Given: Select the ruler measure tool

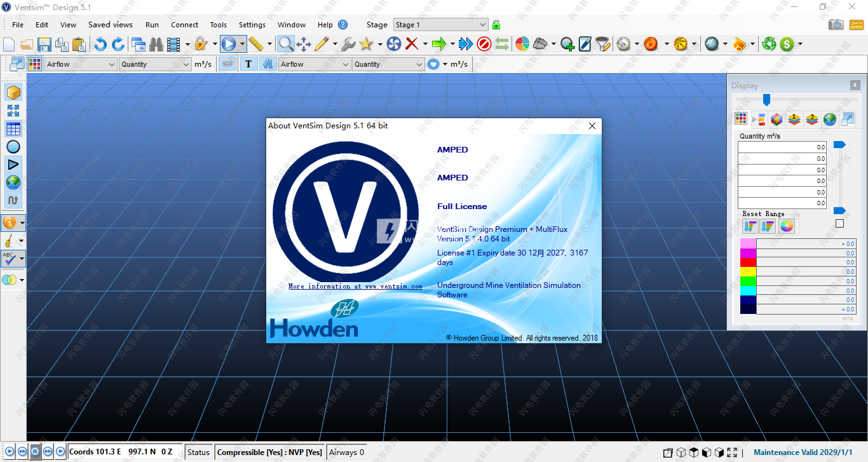Looking at the screenshot, I should coord(256,44).
